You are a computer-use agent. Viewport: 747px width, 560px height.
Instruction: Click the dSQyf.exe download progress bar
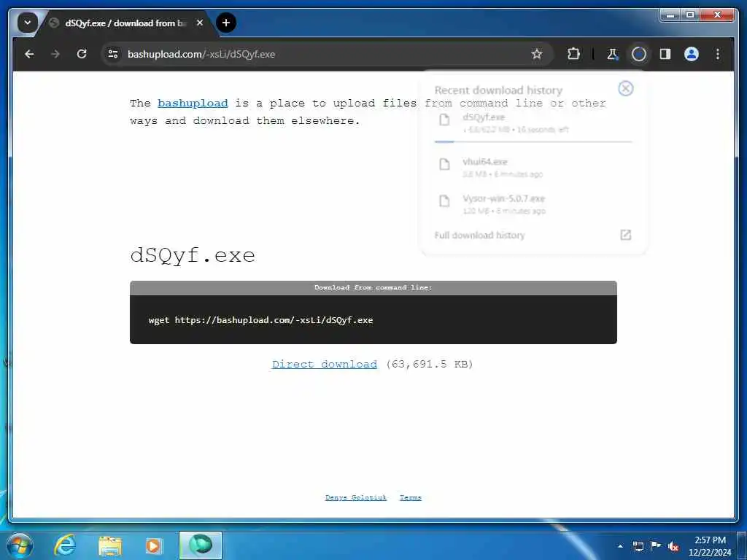[533, 141]
